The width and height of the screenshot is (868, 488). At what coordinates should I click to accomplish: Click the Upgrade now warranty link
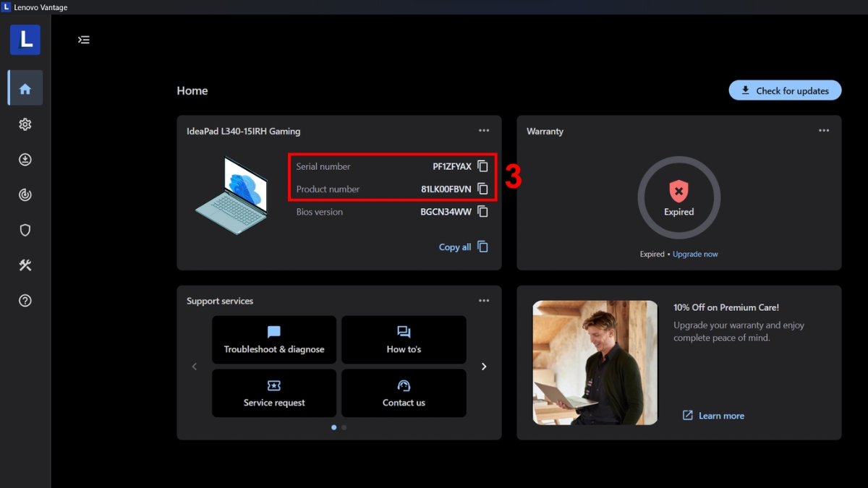695,254
